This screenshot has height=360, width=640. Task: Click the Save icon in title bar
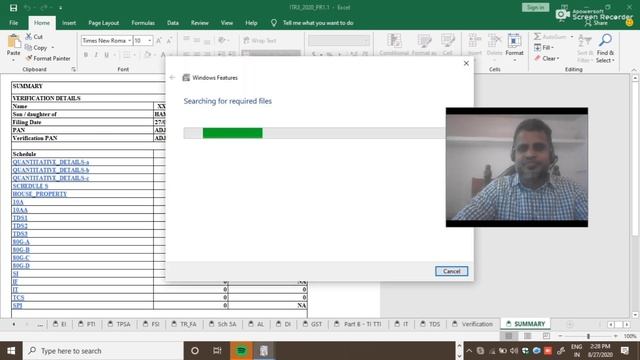tap(13, 8)
